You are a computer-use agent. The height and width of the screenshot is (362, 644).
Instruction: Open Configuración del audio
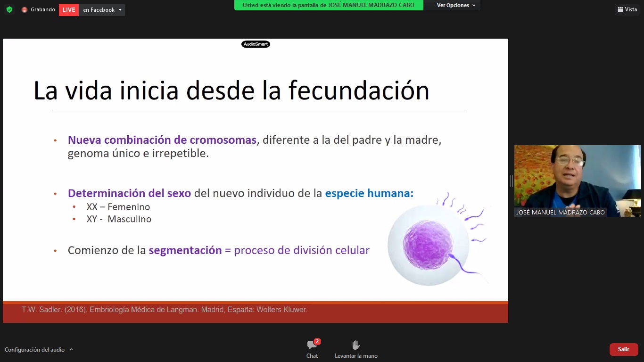pyautogui.click(x=34, y=350)
